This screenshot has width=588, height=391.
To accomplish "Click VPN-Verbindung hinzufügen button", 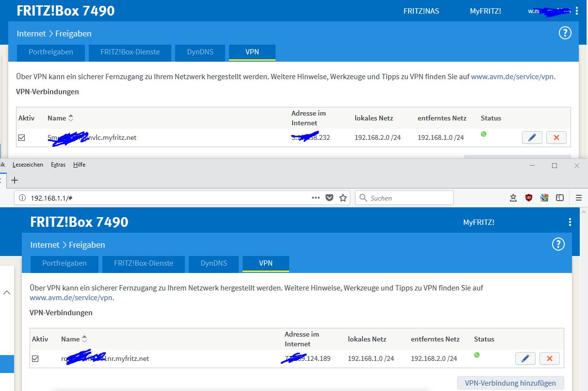I will (510, 383).
